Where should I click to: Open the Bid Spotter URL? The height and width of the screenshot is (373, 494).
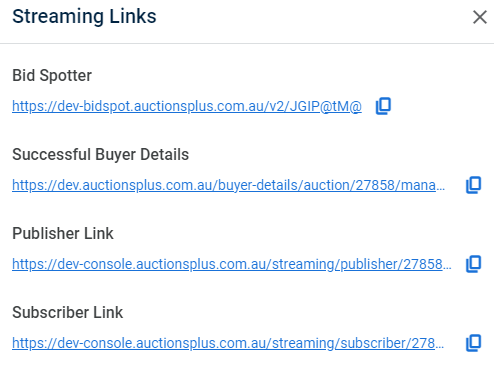187,106
